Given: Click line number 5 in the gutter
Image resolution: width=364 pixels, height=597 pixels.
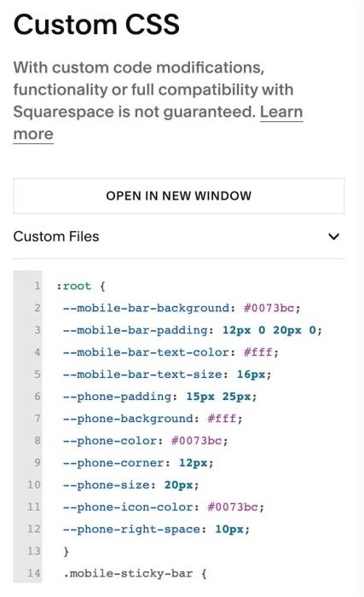Looking at the screenshot, I should (x=37, y=374).
